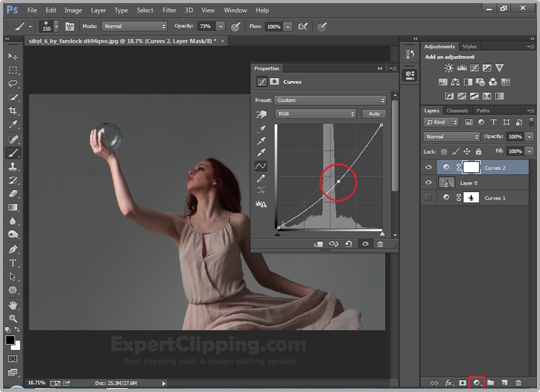The image size is (540, 392).
Task: Hide Layer 0 visibility
Action: coord(428,183)
